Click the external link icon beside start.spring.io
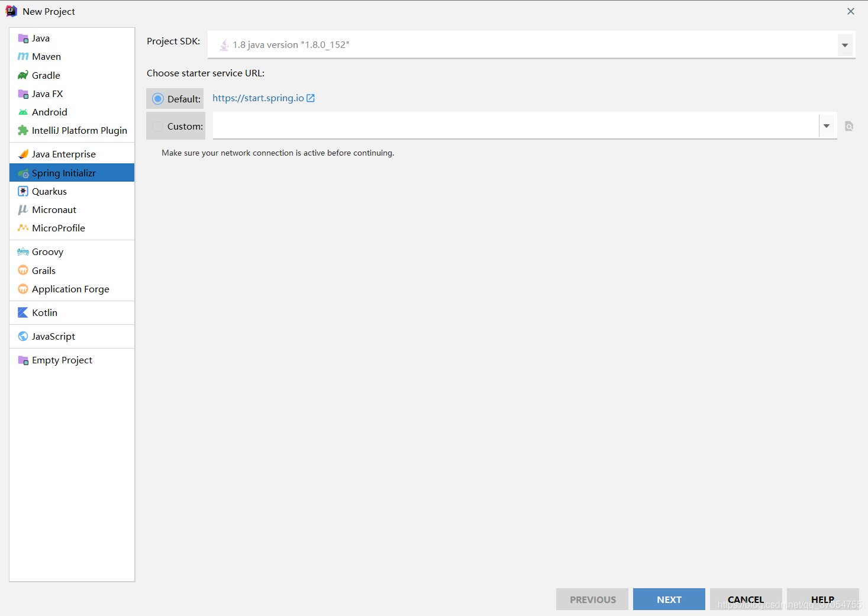The image size is (868, 616). (x=311, y=98)
